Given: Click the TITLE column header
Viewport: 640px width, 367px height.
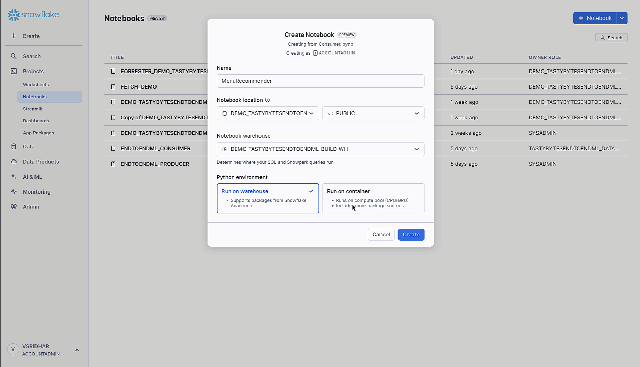Looking at the screenshot, I should [117, 58].
